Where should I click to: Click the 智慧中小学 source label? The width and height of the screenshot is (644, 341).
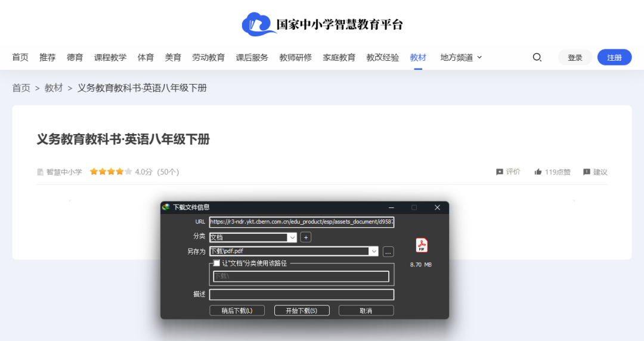click(64, 172)
